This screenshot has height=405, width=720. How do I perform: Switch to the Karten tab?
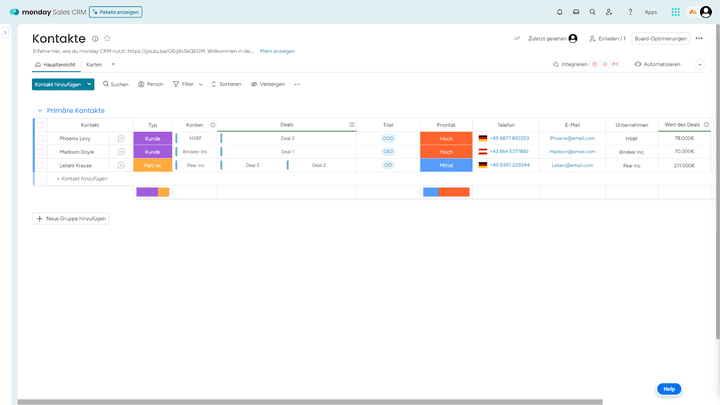tap(94, 64)
